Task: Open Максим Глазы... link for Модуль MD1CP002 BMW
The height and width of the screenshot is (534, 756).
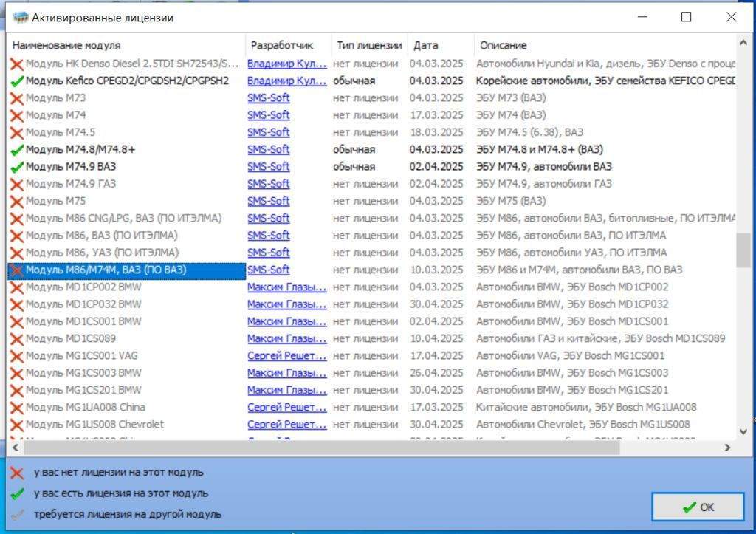Action: 287,287
